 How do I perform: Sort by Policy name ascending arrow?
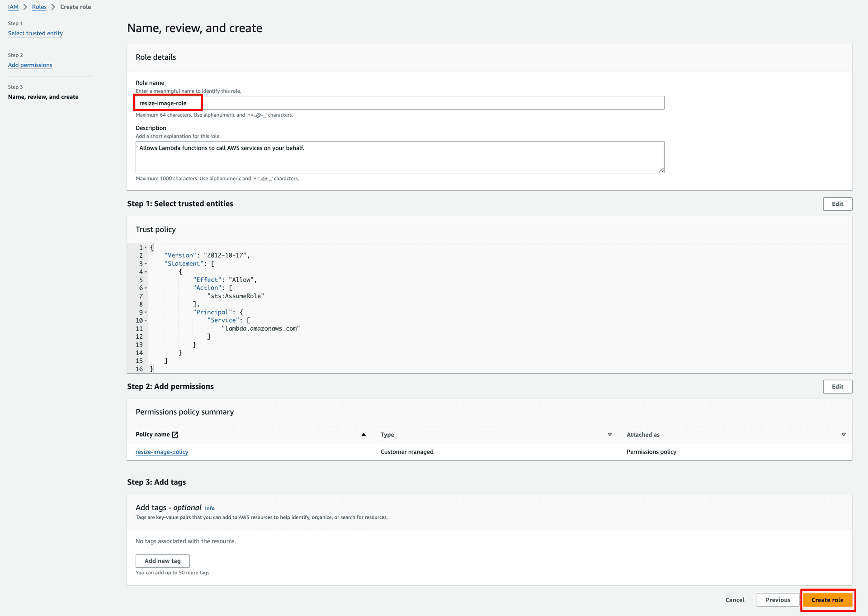point(363,435)
